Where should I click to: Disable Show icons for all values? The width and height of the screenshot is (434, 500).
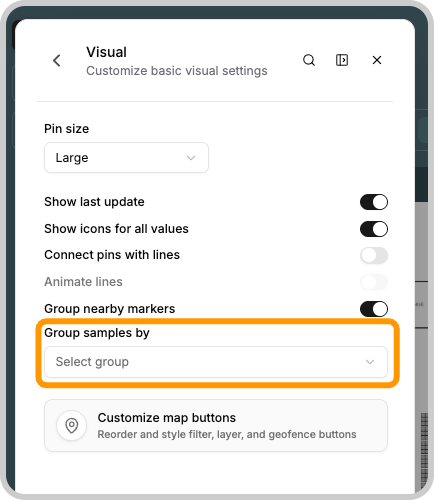pyautogui.click(x=374, y=229)
